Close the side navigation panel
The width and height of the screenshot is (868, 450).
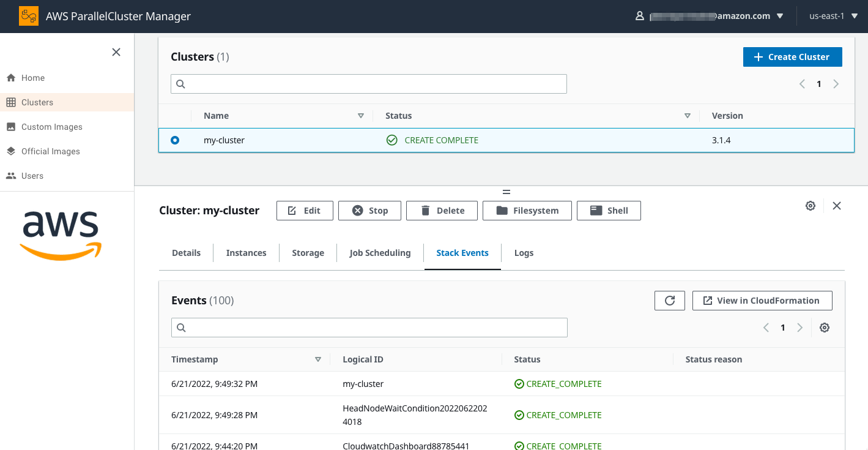pos(116,52)
